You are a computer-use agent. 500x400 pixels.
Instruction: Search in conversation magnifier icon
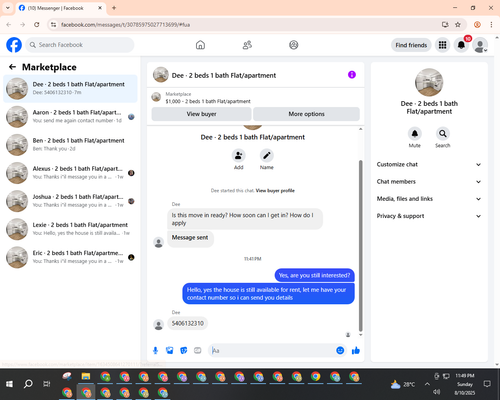pos(443,134)
